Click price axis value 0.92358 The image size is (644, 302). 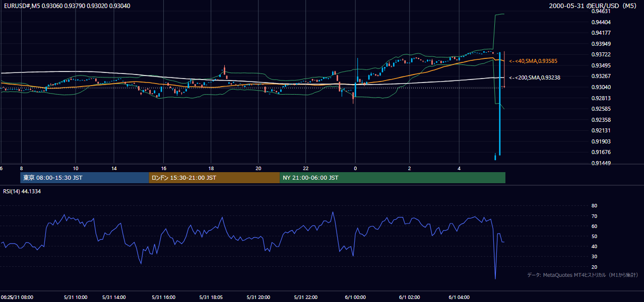pyautogui.click(x=601, y=120)
